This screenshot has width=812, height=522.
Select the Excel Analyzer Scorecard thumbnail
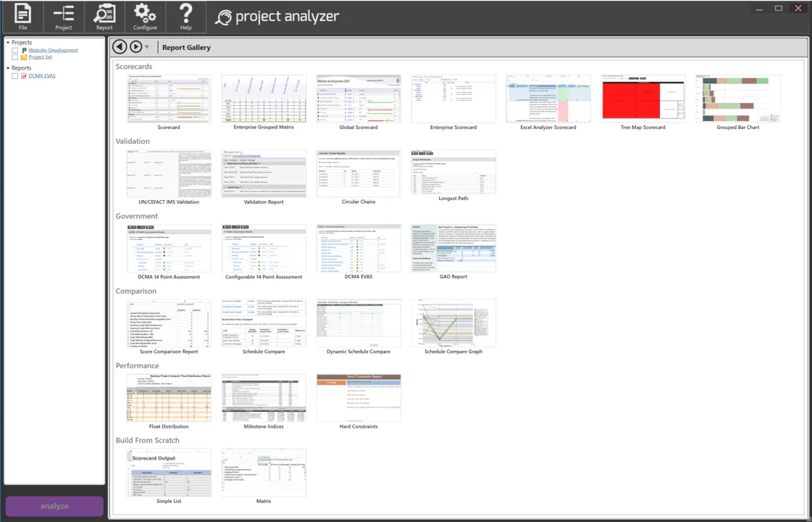[x=548, y=99]
